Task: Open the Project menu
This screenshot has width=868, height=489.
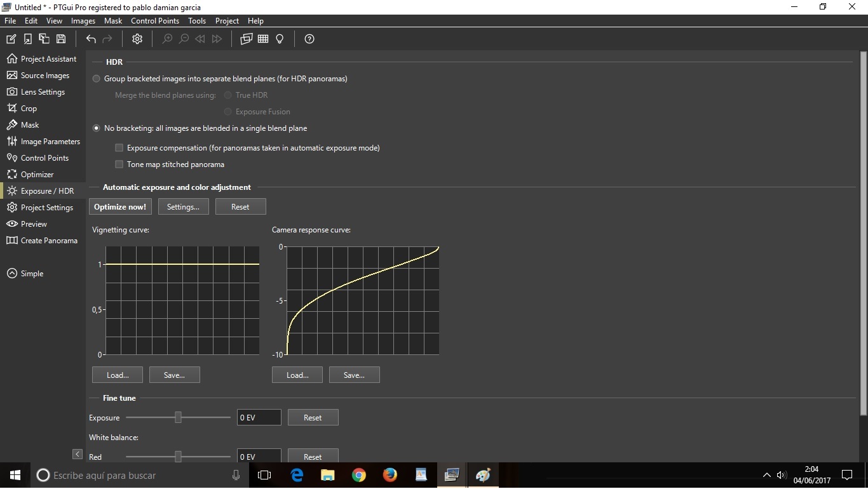Action: 227,21
